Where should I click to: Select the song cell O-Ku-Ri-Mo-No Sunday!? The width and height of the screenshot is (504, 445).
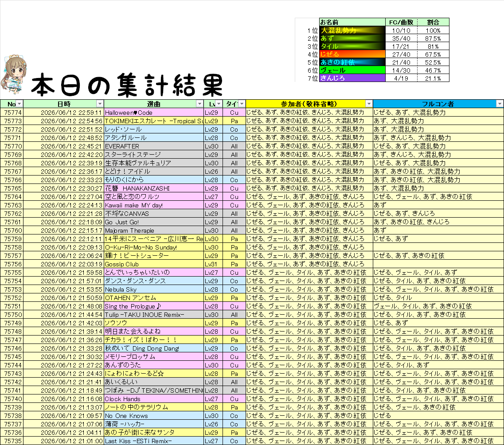pyautogui.click(x=154, y=247)
